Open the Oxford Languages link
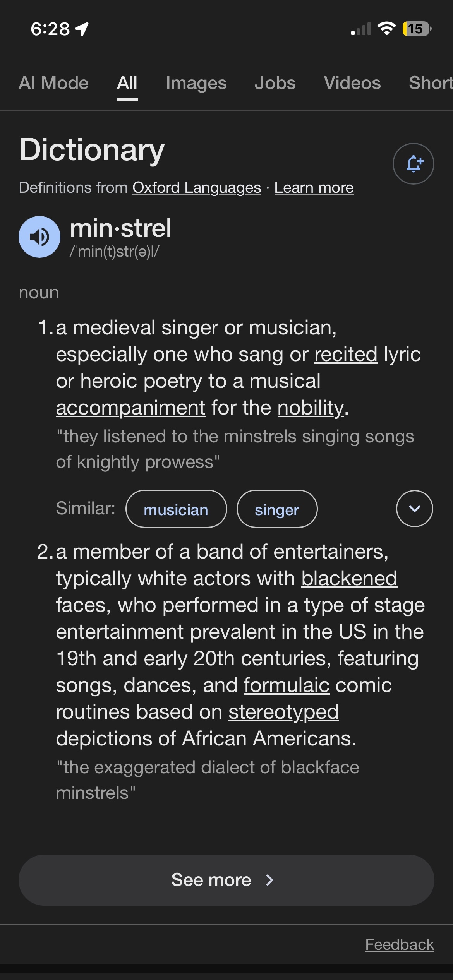This screenshot has height=980, width=453. tap(197, 188)
